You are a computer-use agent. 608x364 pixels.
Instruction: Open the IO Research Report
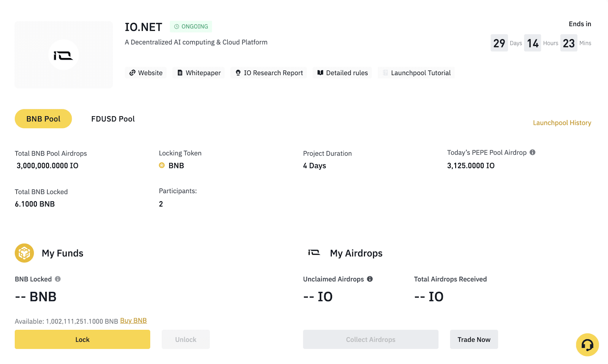[269, 73]
